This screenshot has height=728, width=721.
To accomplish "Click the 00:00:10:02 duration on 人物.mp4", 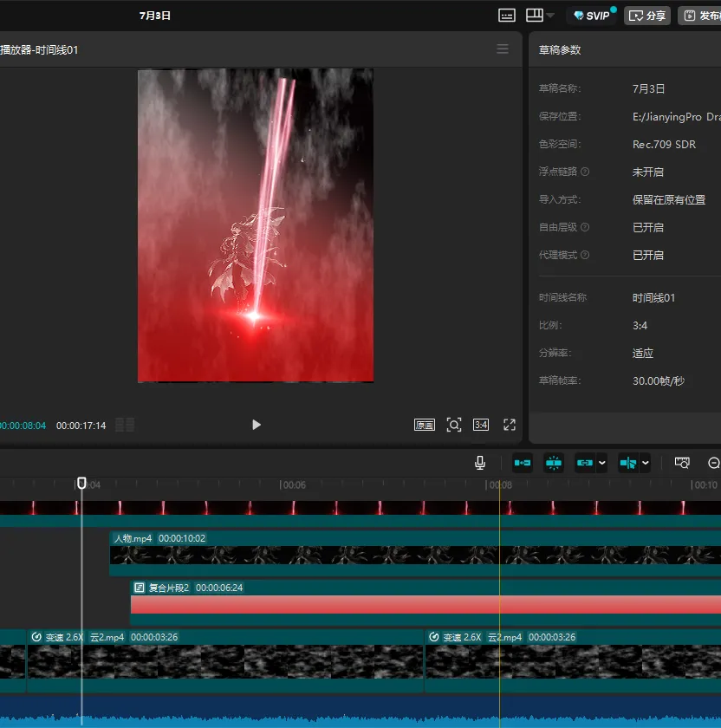I will [182, 538].
